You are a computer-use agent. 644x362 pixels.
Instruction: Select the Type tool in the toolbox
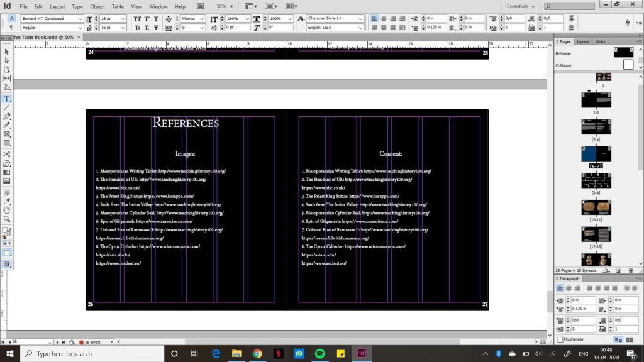7,99
